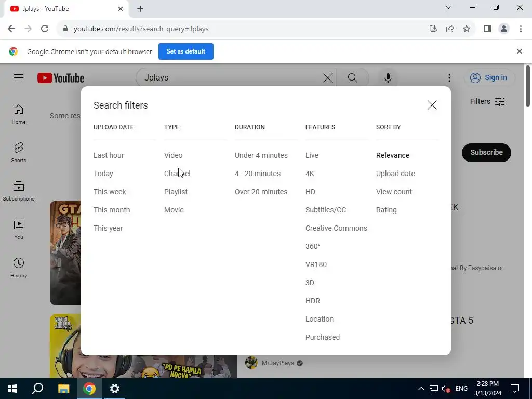Image resolution: width=532 pixels, height=399 pixels.
Task: Select Channel type filter
Action: pos(177,174)
